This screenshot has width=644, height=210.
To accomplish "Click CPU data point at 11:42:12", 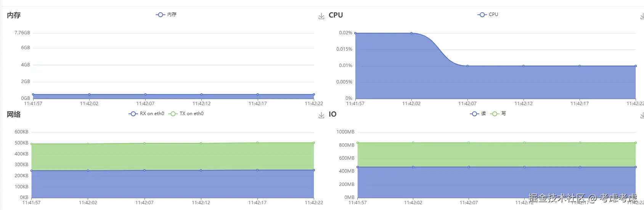I will point(524,66).
